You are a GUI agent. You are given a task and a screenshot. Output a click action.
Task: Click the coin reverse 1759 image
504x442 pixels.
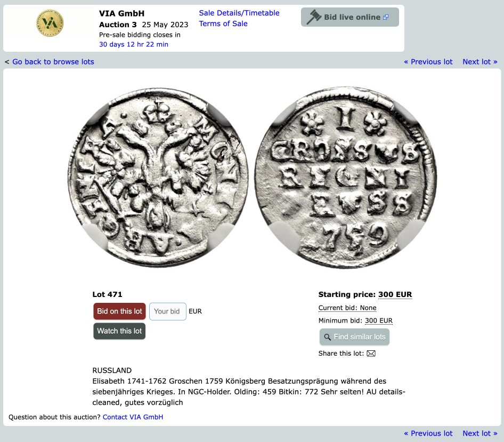click(x=346, y=178)
